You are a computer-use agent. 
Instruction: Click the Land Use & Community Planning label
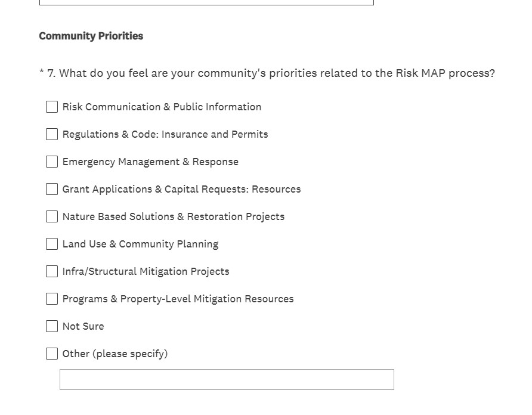coord(140,244)
